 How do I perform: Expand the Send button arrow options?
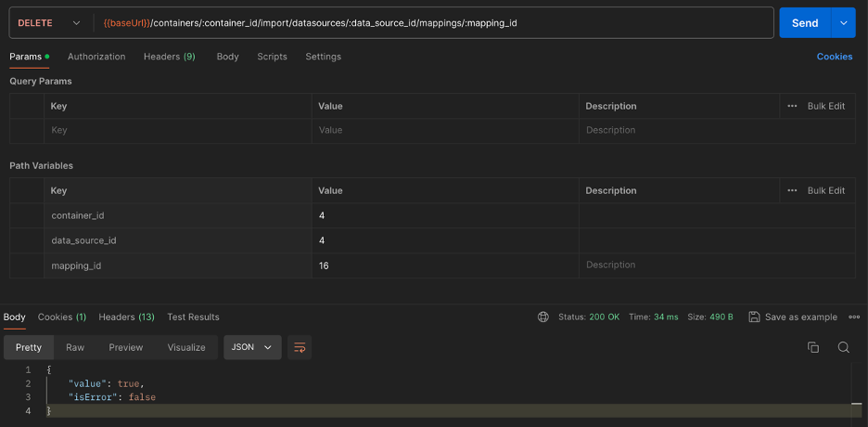842,23
